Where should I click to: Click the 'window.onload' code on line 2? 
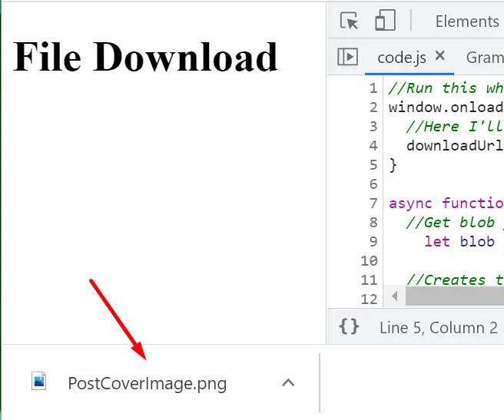coord(446,107)
